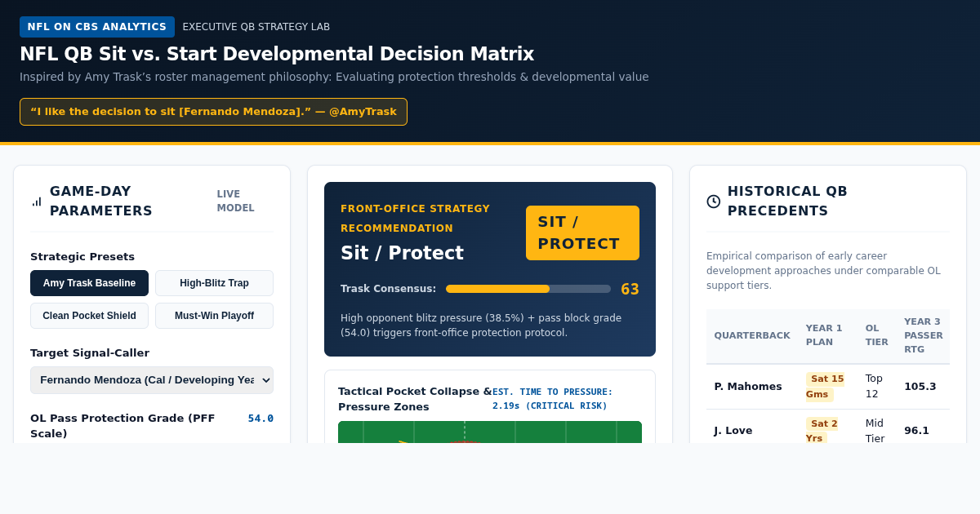
Task: Click the consensus score 63
Action: (630, 289)
